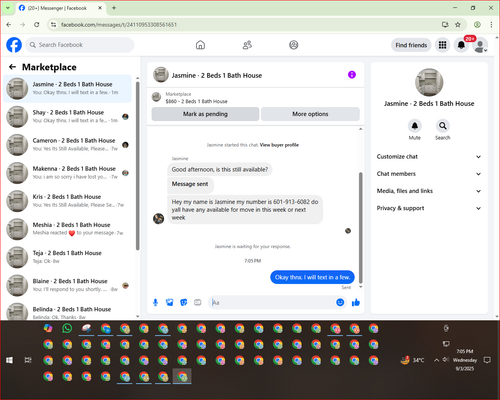
Task: Open the Windows Start menu
Action: click(x=9, y=360)
